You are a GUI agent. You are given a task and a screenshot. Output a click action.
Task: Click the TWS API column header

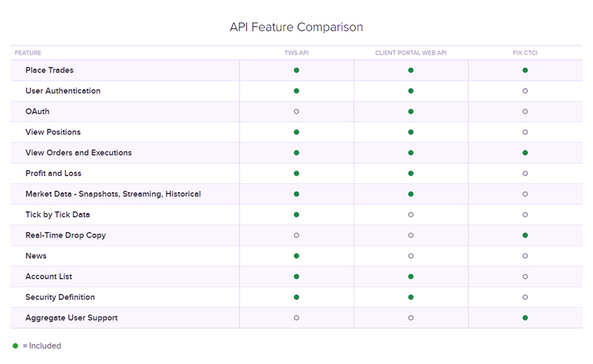coord(297,53)
